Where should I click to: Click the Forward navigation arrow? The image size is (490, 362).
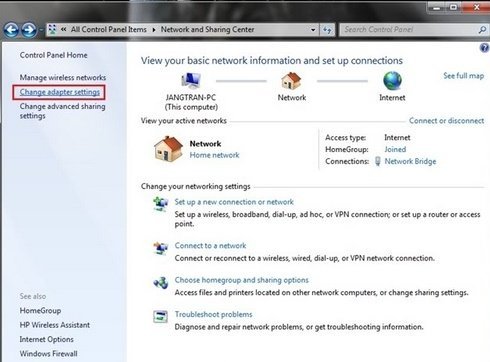point(29,30)
